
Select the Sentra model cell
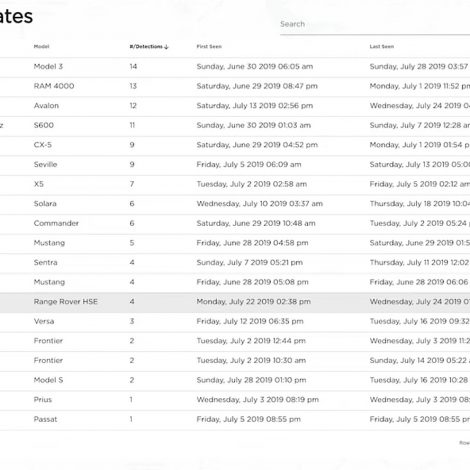pyautogui.click(x=45, y=262)
